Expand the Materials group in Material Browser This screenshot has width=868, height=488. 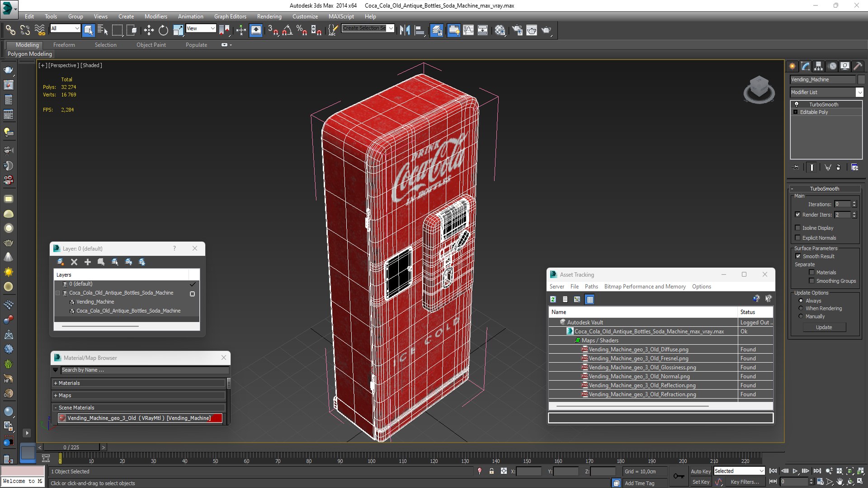(x=138, y=383)
